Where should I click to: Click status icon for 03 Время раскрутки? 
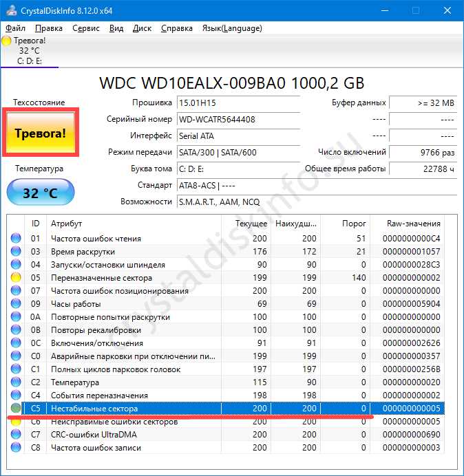click(x=16, y=251)
